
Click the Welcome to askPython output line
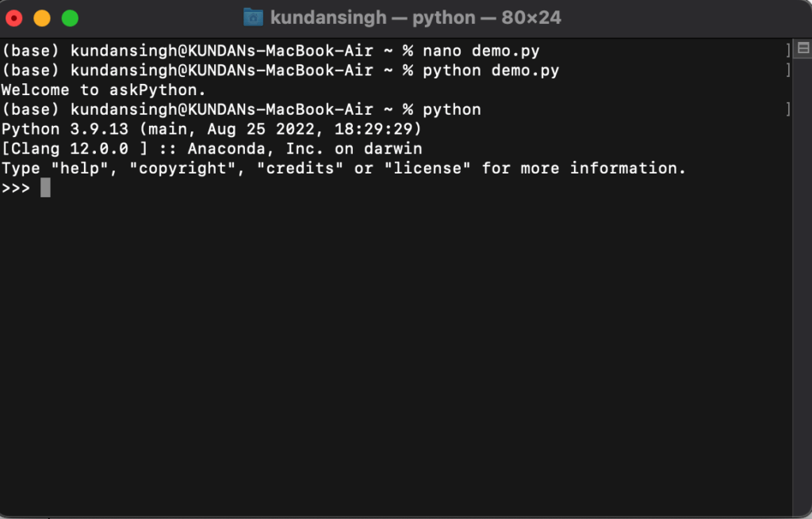(x=103, y=90)
